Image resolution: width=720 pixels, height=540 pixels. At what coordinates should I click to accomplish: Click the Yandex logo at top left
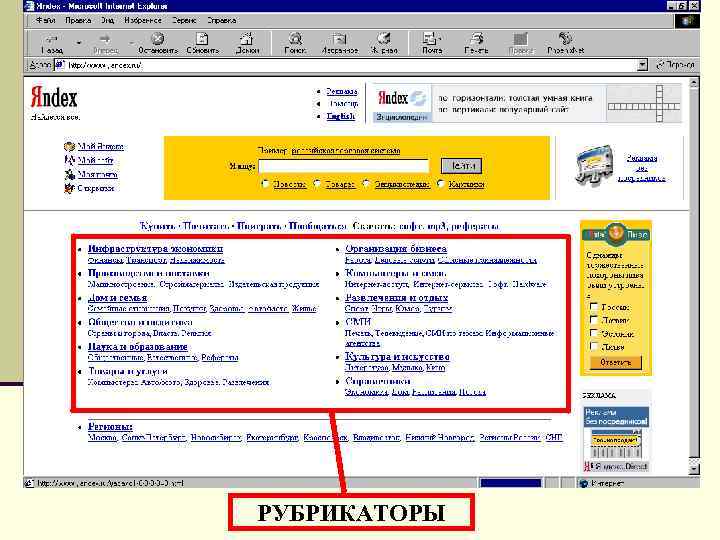[54, 97]
